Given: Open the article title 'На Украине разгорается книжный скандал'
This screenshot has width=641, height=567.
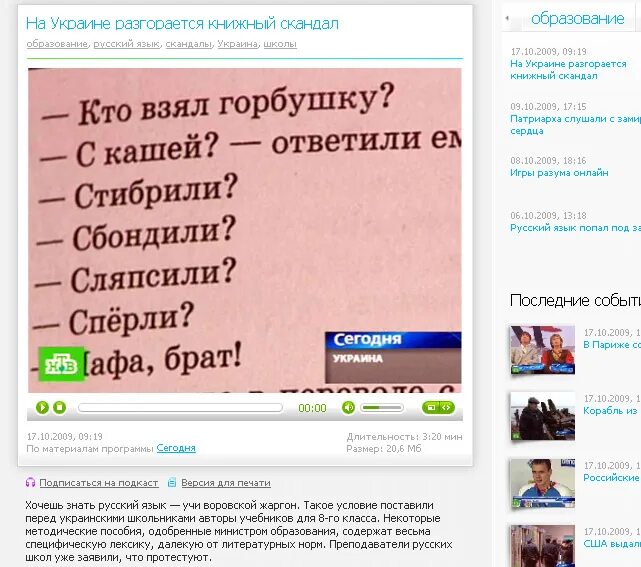Looking at the screenshot, I should pyautogui.click(x=182, y=24).
